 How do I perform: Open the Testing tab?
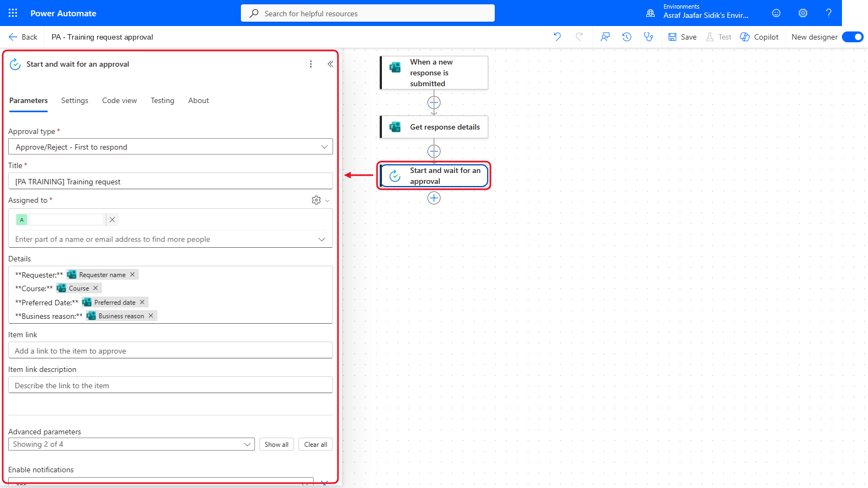tap(162, 100)
